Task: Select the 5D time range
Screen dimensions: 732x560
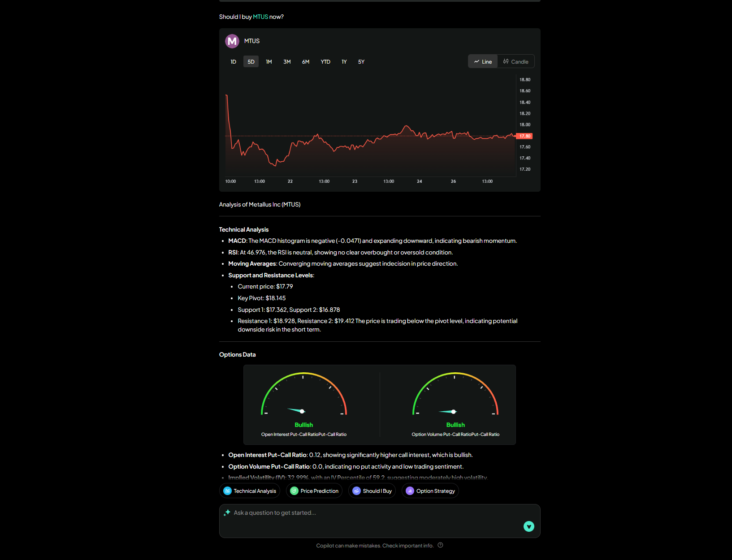Action: pyautogui.click(x=251, y=62)
